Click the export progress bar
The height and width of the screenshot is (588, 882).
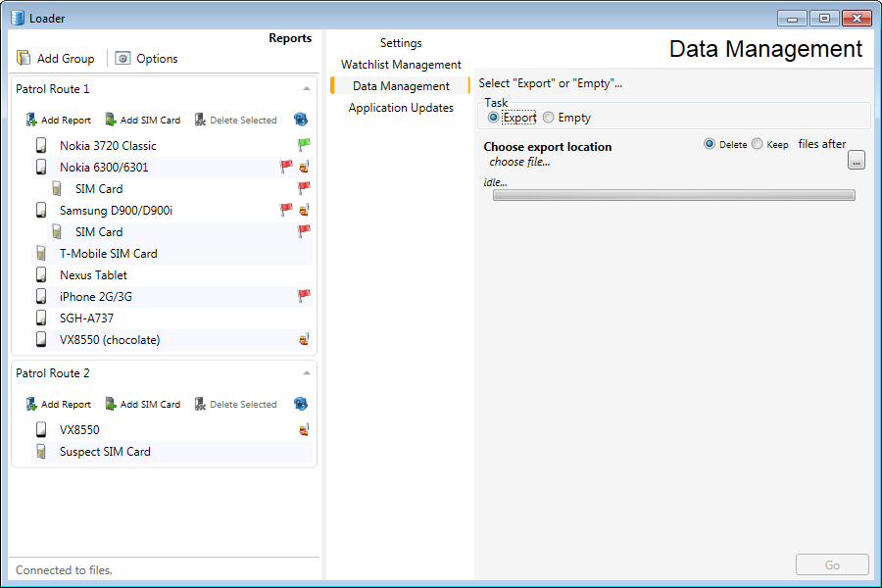674,195
